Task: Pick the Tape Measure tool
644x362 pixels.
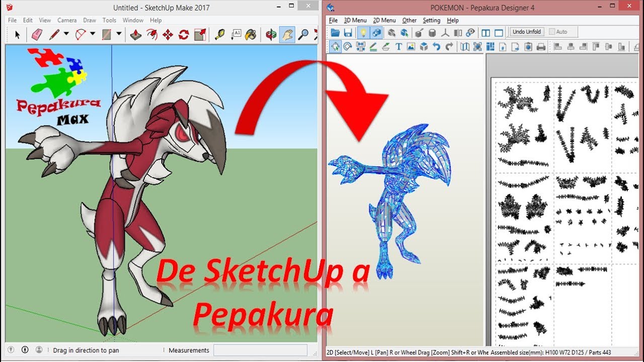Action: pos(220,35)
